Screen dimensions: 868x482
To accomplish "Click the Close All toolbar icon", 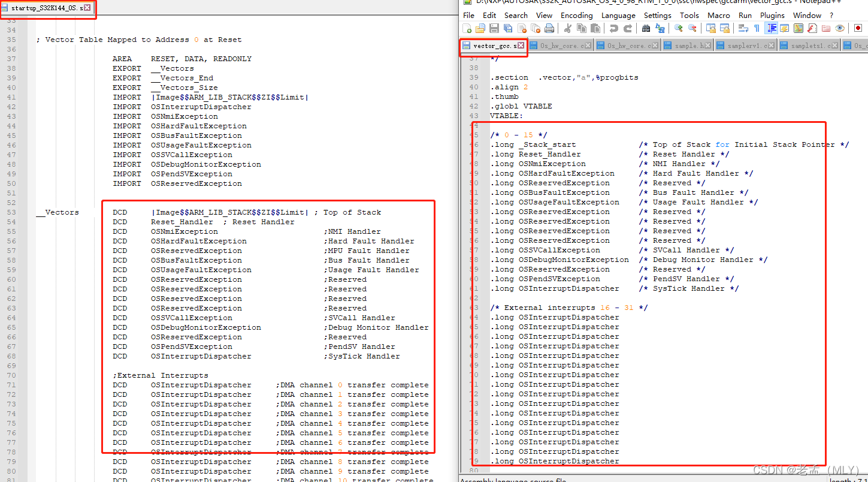I will 536,28.
